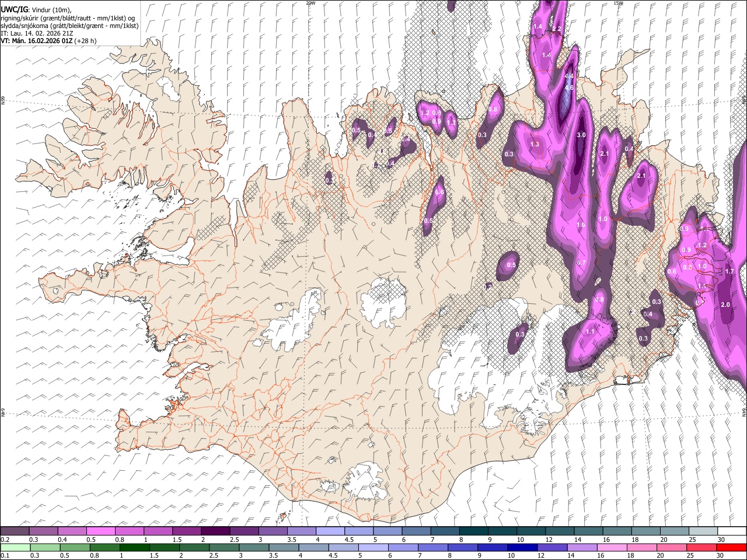Click the '4.6' precipitation value on the map
The image size is (747, 560).
570,87
